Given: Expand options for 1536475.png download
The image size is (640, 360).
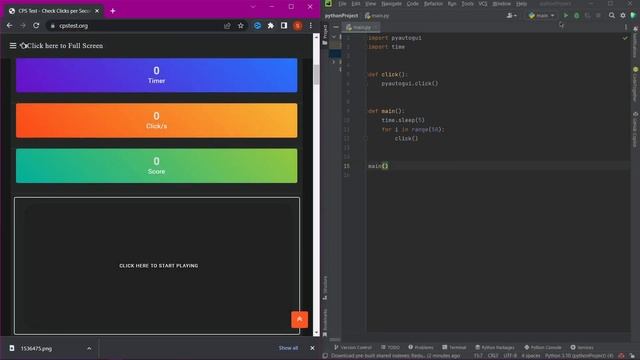Looking at the screenshot, I should pyautogui.click(x=89, y=348).
